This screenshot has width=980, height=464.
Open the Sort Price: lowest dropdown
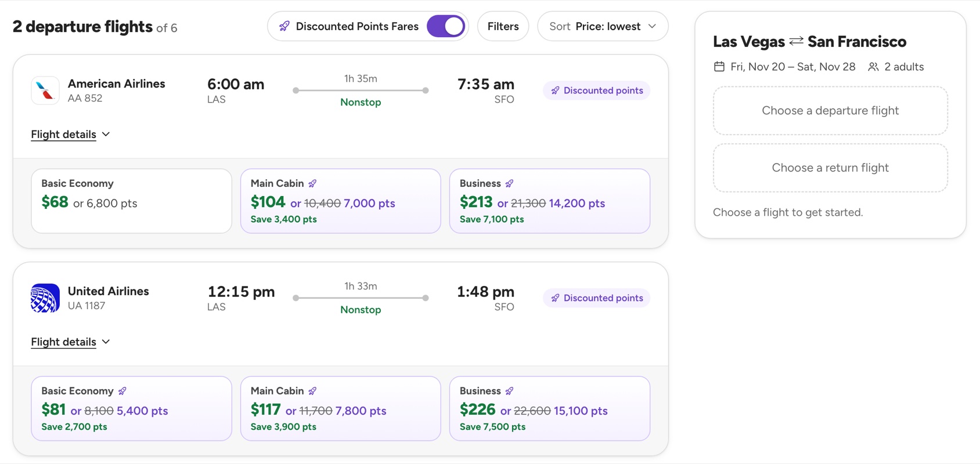point(603,26)
